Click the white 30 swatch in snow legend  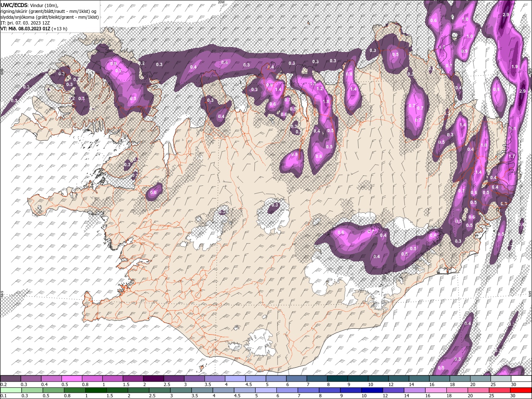coord(521,379)
